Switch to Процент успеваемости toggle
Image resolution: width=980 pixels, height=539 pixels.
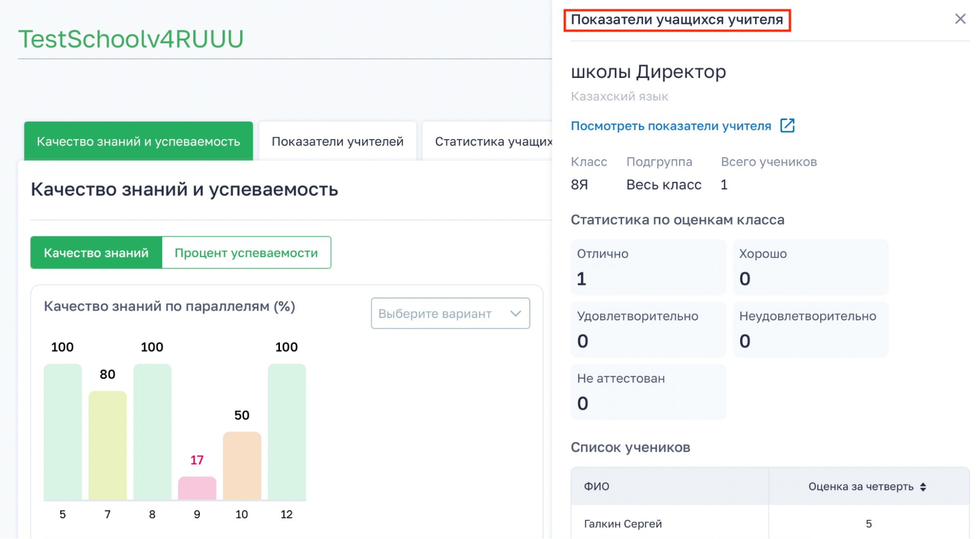click(x=246, y=253)
